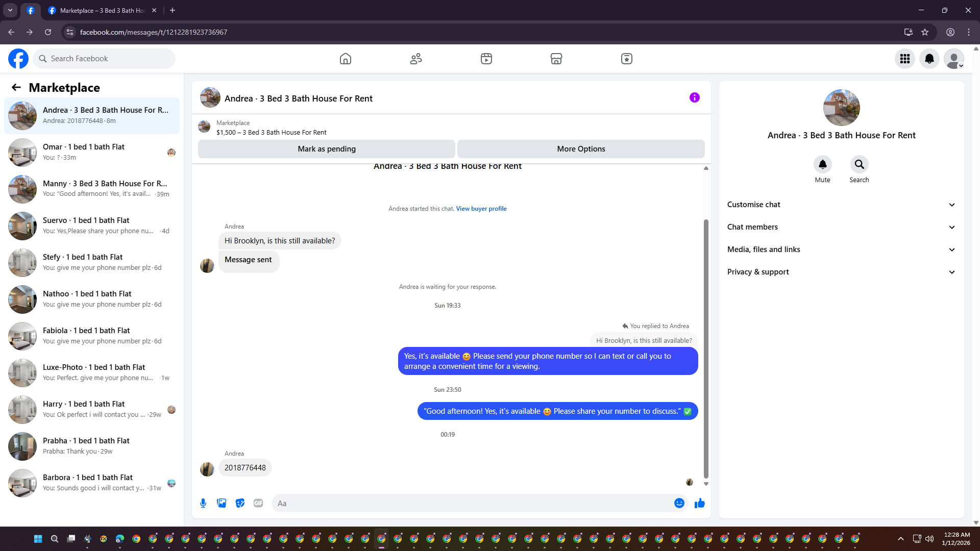Open conversation information purple icon
Screen dimensions: 980x551
[x=695, y=97]
